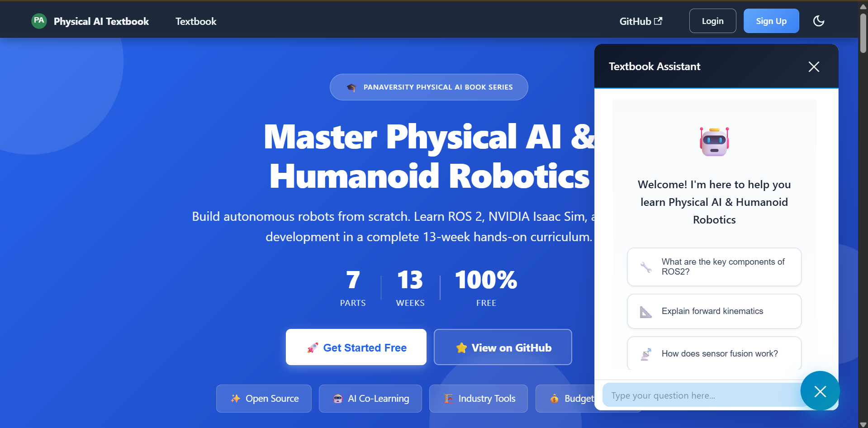Click the Login button
The image size is (868, 428).
point(712,21)
